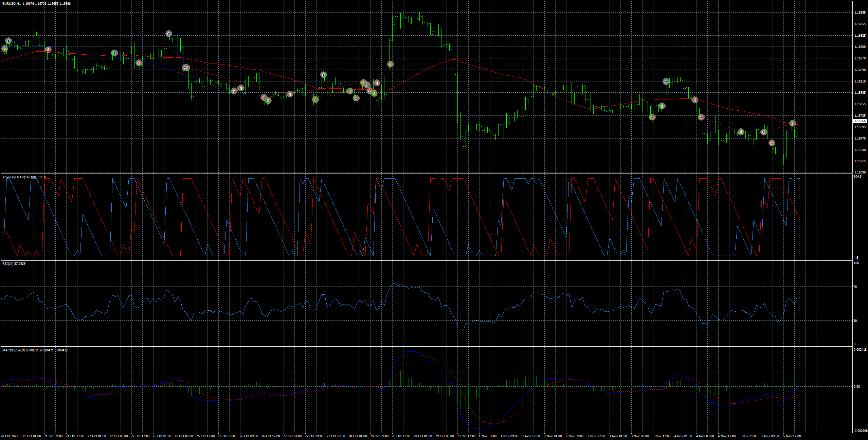Click blue entry arrow near 20 Oct 2021 start
Screen dimensions: 868x440
tap(8, 41)
